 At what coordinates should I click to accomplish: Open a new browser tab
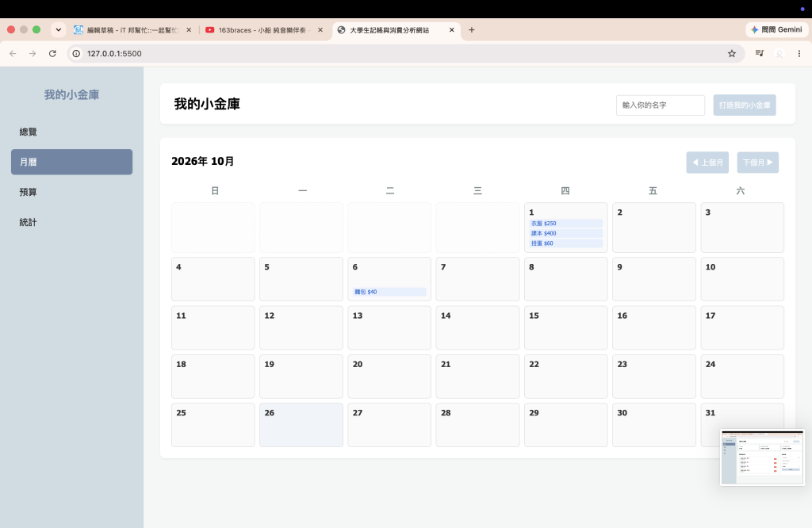click(471, 30)
